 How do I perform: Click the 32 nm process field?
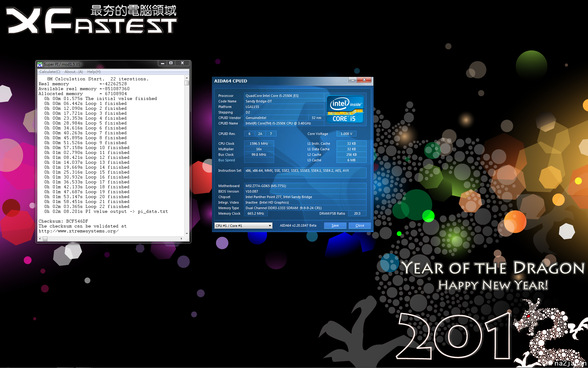click(x=316, y=118)
